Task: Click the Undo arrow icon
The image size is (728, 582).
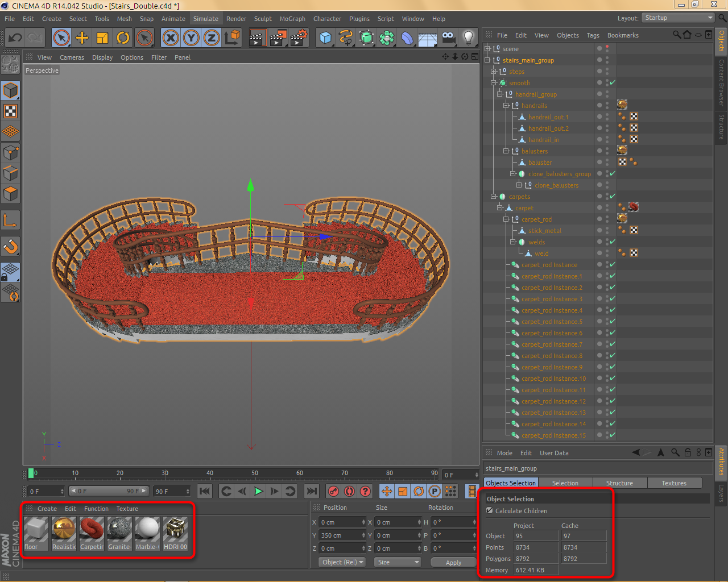Action: click(15, 38)
